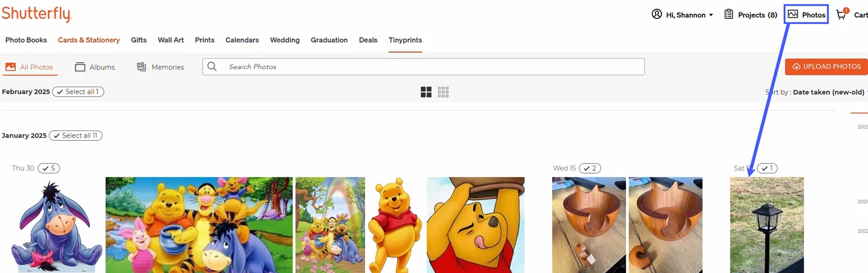The width and height of the screenshot is (868, 273).
Task: Jump to 2024 on the timeline scrubber
Action: 863,201
